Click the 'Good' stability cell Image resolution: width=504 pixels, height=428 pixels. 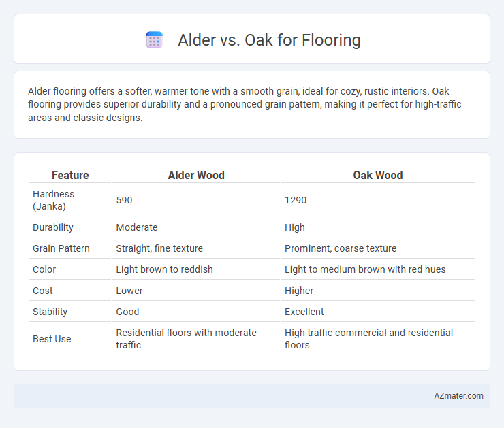coord(127,312)
